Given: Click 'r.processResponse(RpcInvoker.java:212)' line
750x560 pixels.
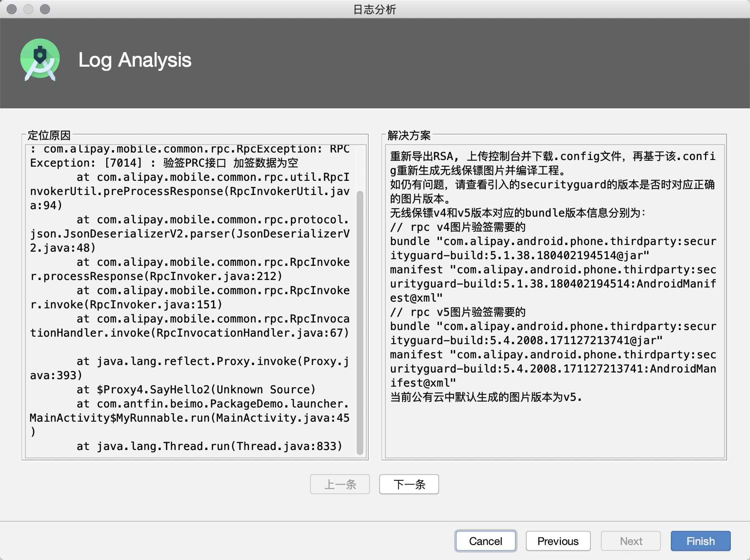Looking at the screenshot, I should [x=156, y=276].
